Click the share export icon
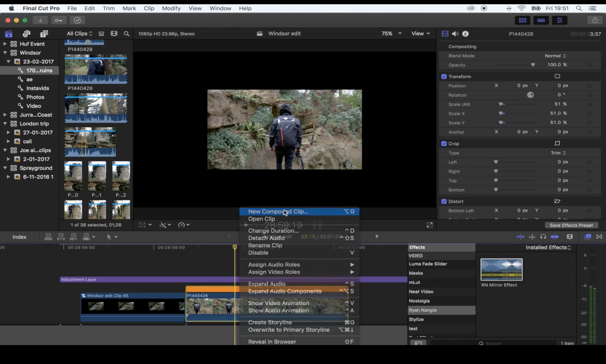This screenshot has width=606, height=364. pos(595,20)
